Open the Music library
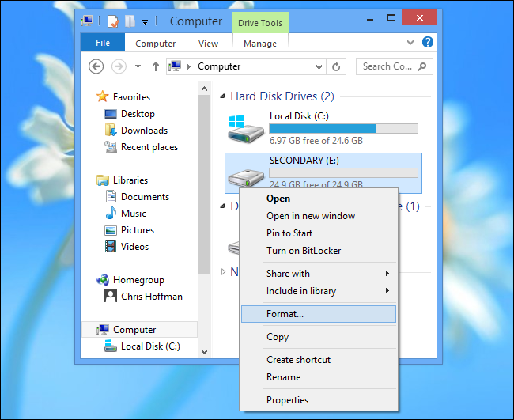The width and height of the screenshot is (514, 420). click(x=134, y=214)
